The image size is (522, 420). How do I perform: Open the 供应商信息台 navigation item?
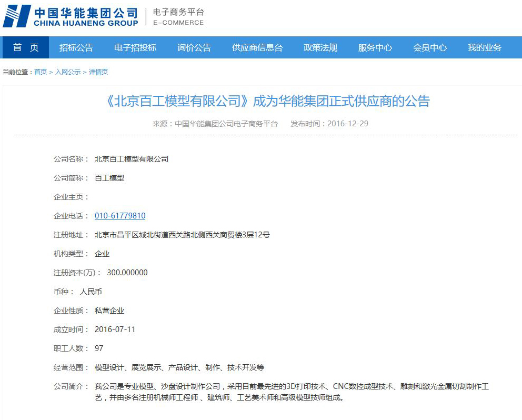[x=257, y=47]
